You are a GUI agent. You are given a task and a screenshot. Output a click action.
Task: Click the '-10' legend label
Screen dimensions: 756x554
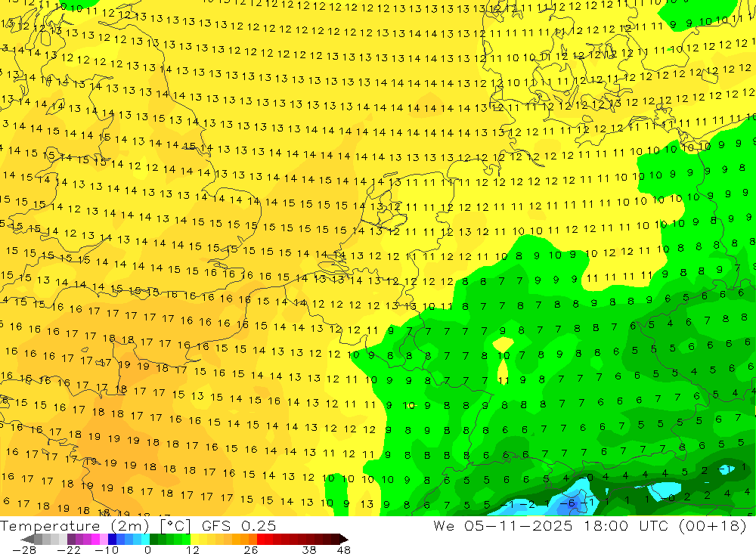[107, 550]
